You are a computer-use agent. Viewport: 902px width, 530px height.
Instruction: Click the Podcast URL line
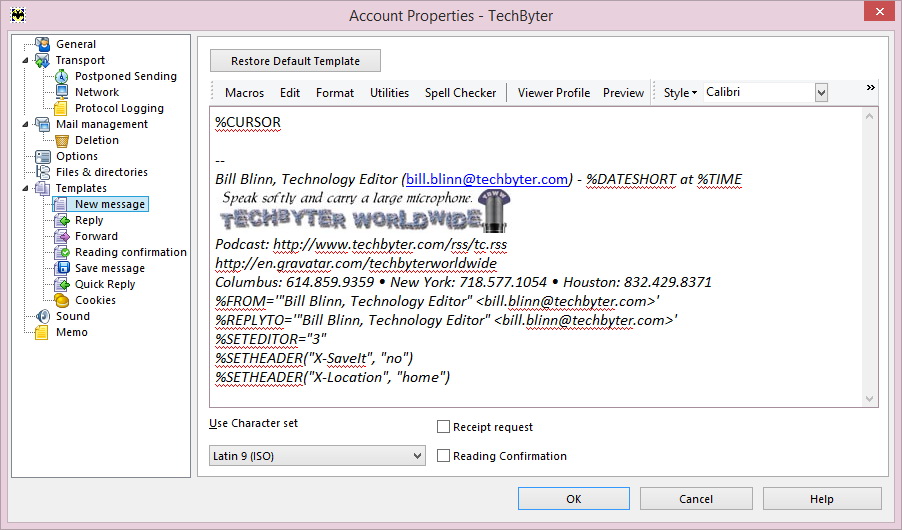click(x=361, y=245)
